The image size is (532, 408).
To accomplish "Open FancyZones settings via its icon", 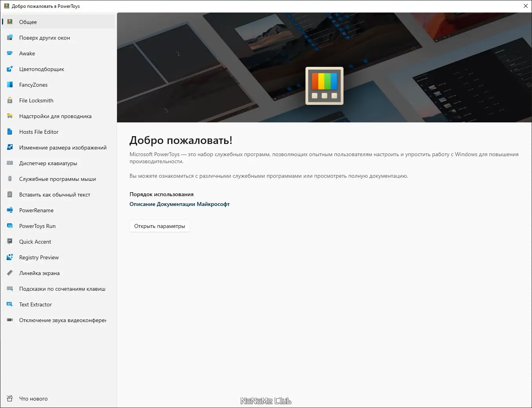I will click(x=9, y=85).
